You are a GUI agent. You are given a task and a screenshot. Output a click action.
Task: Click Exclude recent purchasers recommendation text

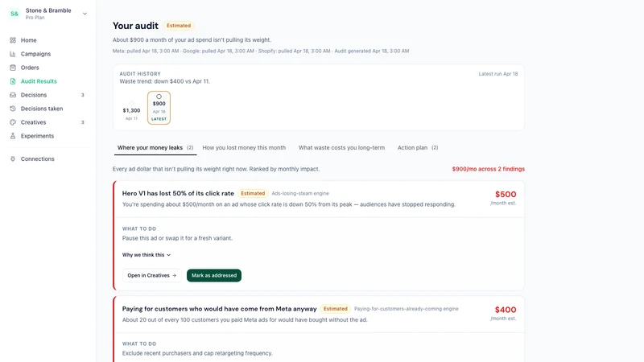point(197,353)
